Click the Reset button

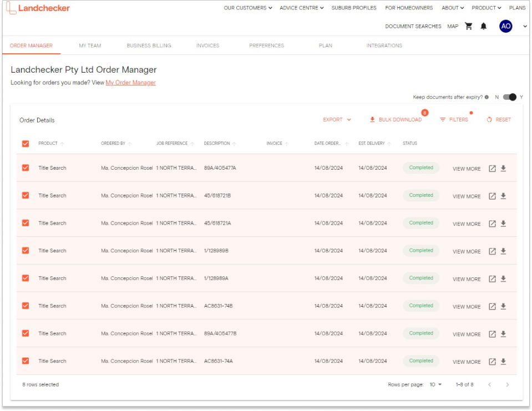click(x=499, y=120)
